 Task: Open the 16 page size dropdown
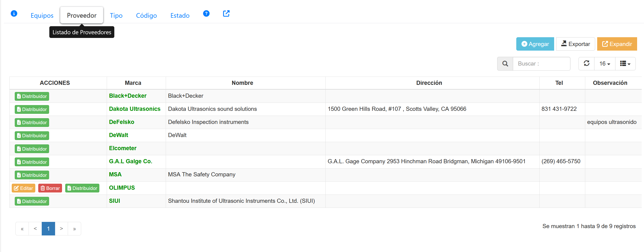(604, 64)
